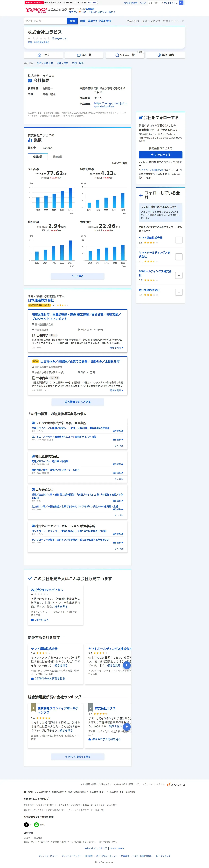This screenshot has height=868, width=209.
Task: Click next arrow in 総合満足度 ranking carousel
Action: [126, 727]
